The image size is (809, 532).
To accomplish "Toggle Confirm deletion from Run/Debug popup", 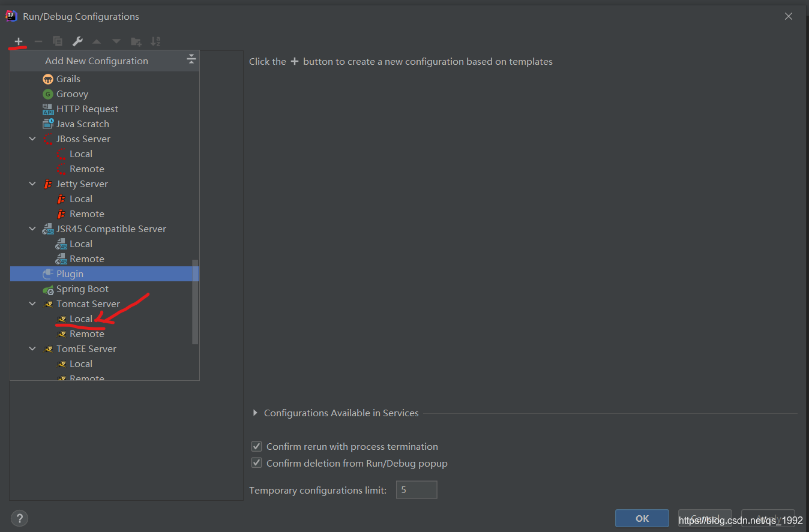I will pyautogui.click(x=256, y=463).
